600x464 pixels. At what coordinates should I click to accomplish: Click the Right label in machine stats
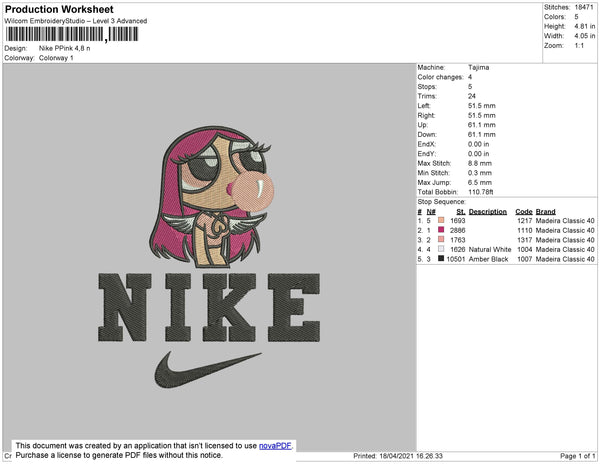point(426,115)
